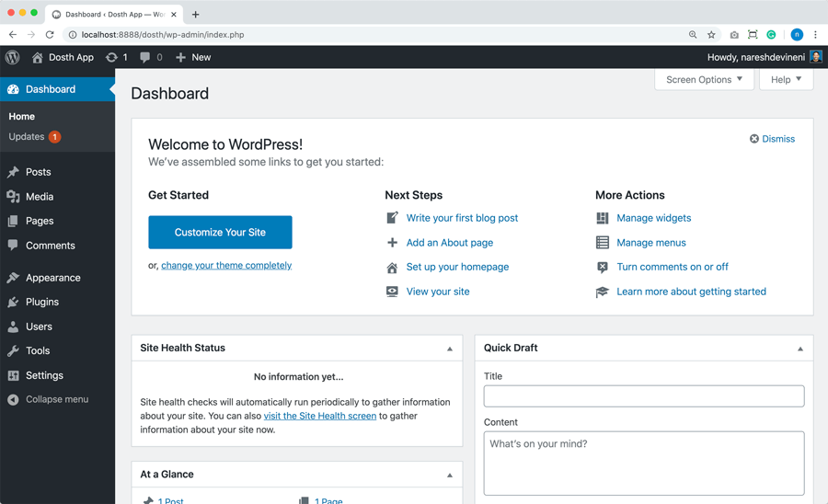Click the comments-off icon beside Turn comments
828x504 pixels.
(603, 267)
